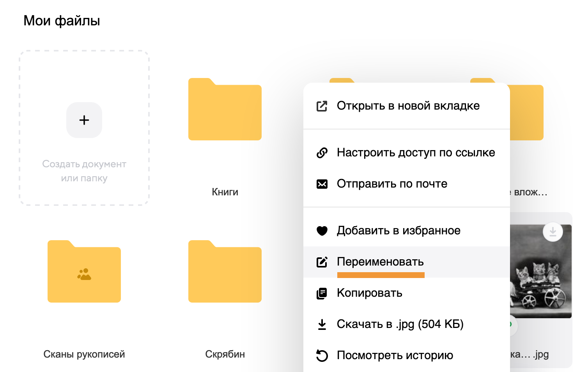Click the history clock icon
588x372 pixels.
pyautogui.click(x=322, y=355)
